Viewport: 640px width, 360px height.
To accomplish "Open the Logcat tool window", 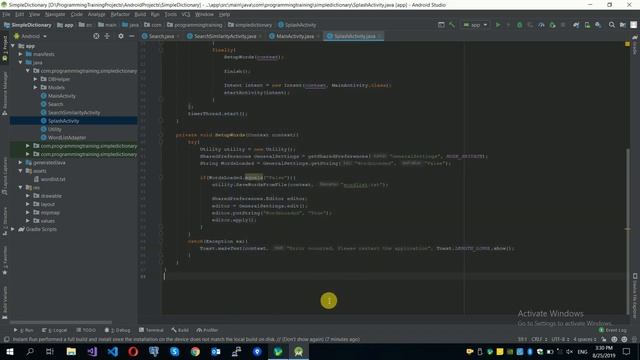I will click(x=55, y=330).
